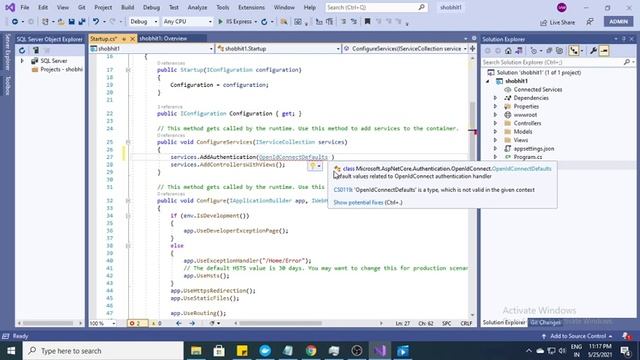This screenshot has width=640, height=360.
Task: Open the Extensions menu
Action: [x=251, y=7]
